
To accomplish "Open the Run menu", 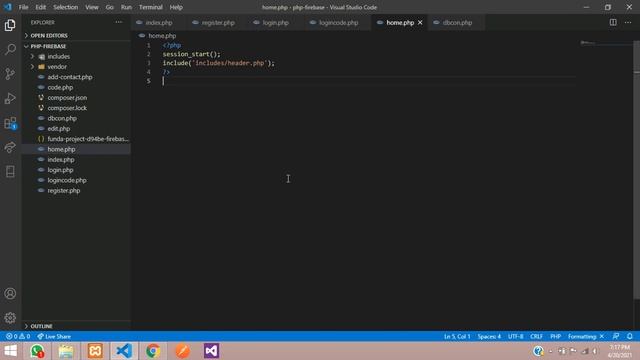I will [126, 7].
